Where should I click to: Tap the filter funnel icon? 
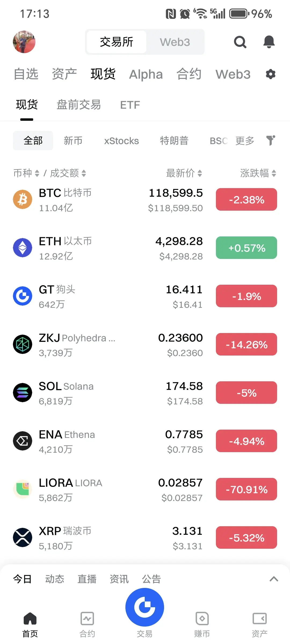click(271, 140)
